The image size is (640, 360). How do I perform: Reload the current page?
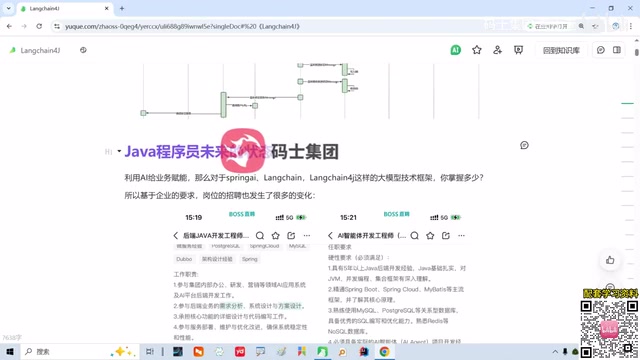[x=39, y=26]
